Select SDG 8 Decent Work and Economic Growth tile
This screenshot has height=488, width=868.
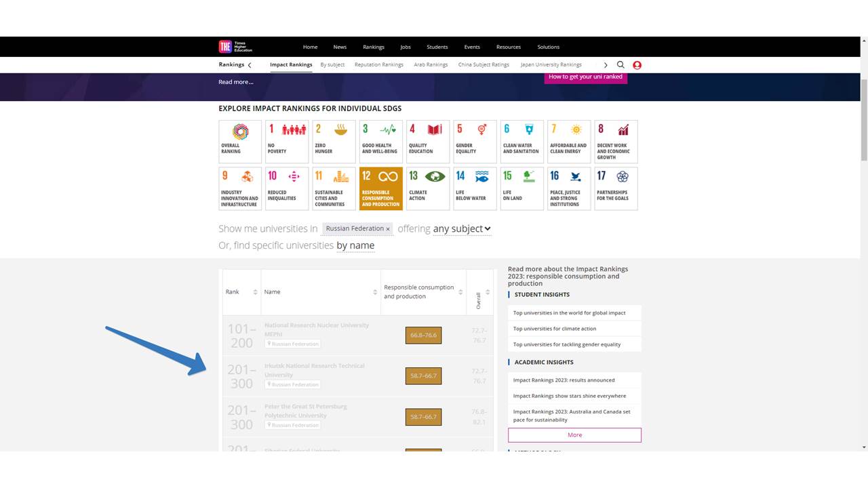(x=616, y=142)
